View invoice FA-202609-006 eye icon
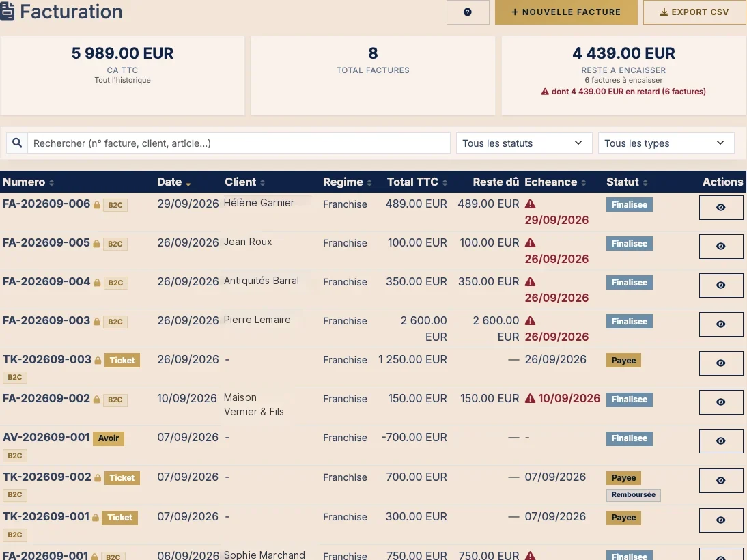 coord(721,208)
